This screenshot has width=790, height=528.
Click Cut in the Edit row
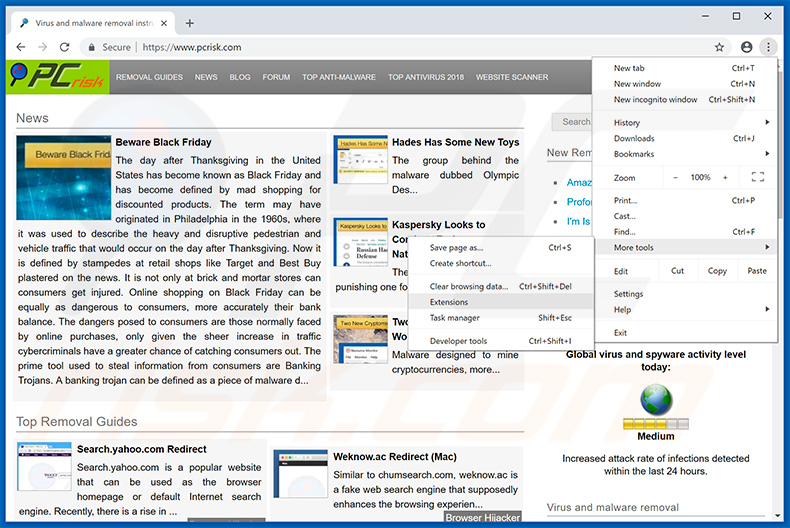[678, 271]
